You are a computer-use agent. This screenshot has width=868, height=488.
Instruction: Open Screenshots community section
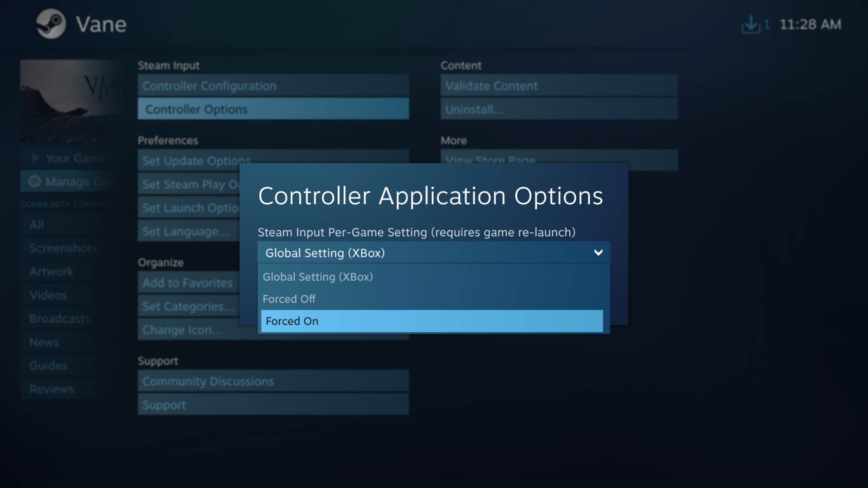tap(63, 248)
